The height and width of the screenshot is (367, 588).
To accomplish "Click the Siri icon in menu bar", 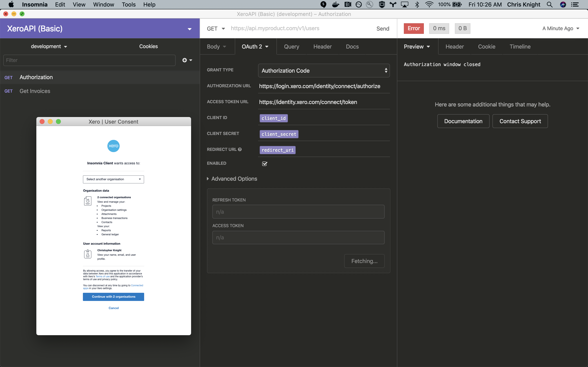I will point(563,5).
